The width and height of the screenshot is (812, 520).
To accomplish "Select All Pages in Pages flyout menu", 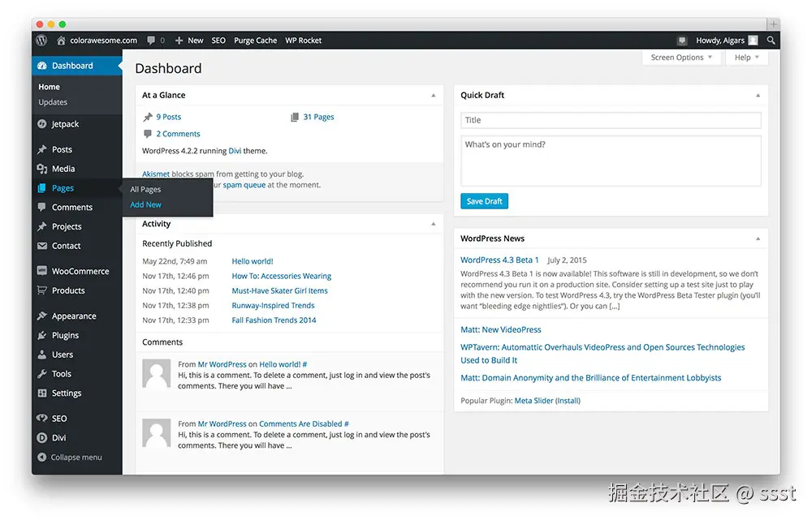I will [145, 189].
